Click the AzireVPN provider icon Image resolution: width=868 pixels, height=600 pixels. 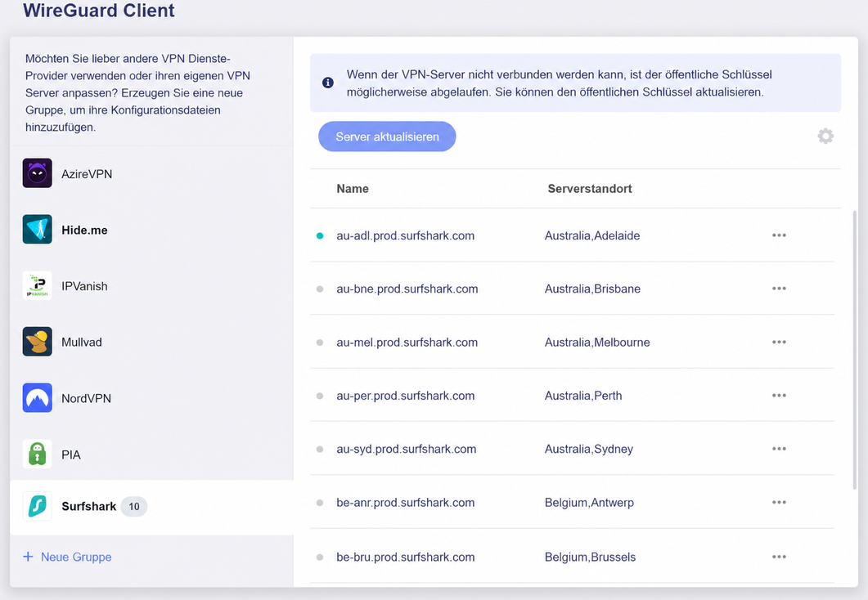(x=37, y=173)
